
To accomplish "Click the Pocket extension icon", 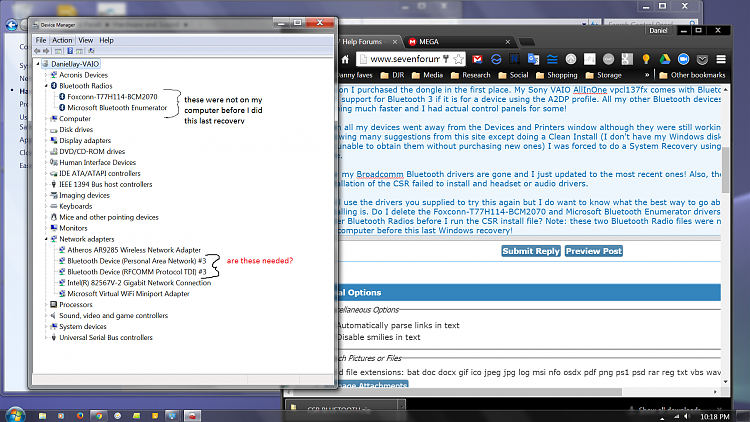I will (x=702, y=59).
